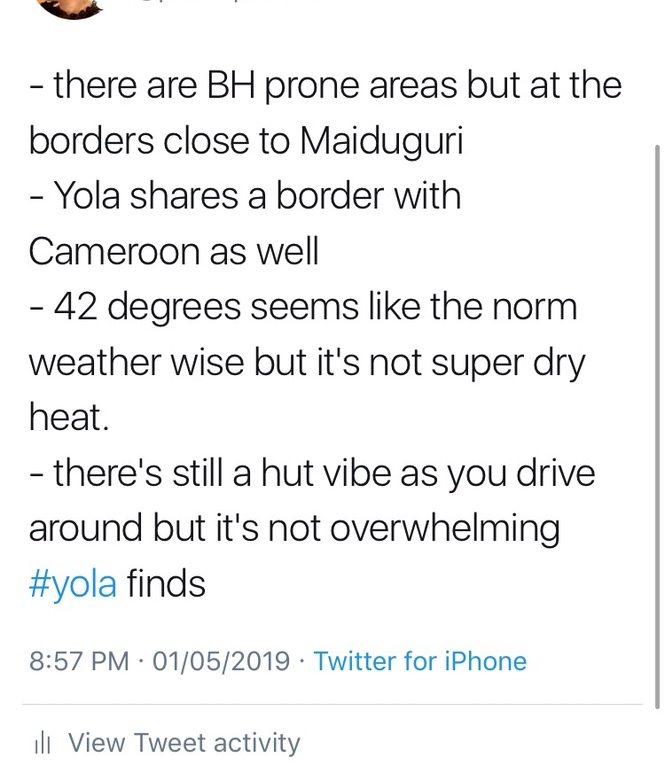The width and height of the screenshot is (665, 768).
Task: Click the word 'finds' after the hashtag
Action: 166,584
